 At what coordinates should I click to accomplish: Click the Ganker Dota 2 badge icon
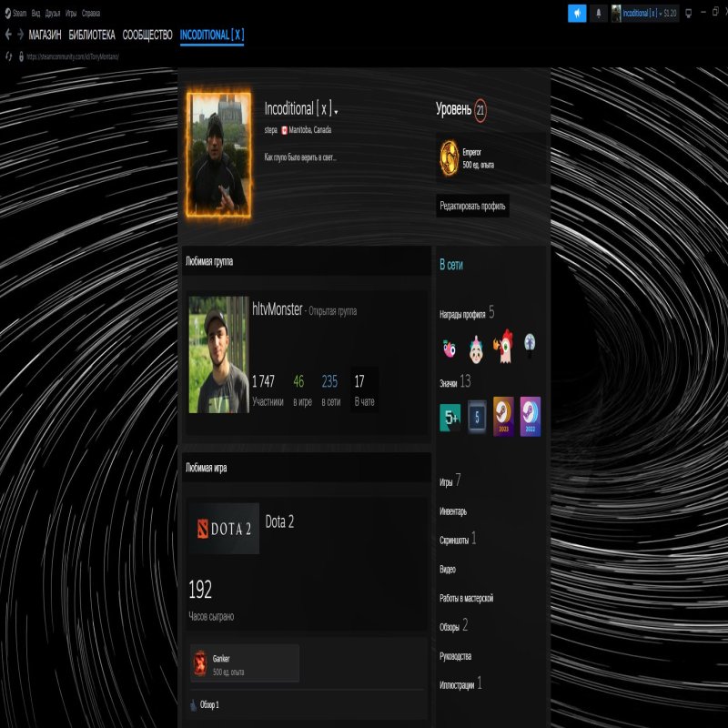coord(200,663)
